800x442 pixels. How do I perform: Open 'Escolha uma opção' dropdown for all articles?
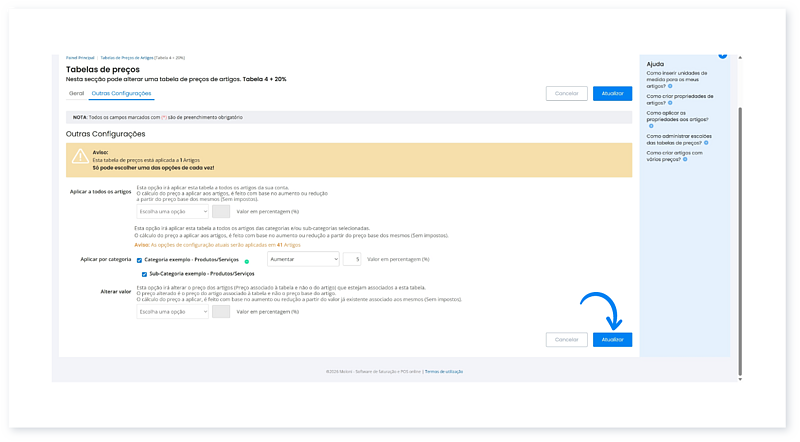(x=172, y=211)
